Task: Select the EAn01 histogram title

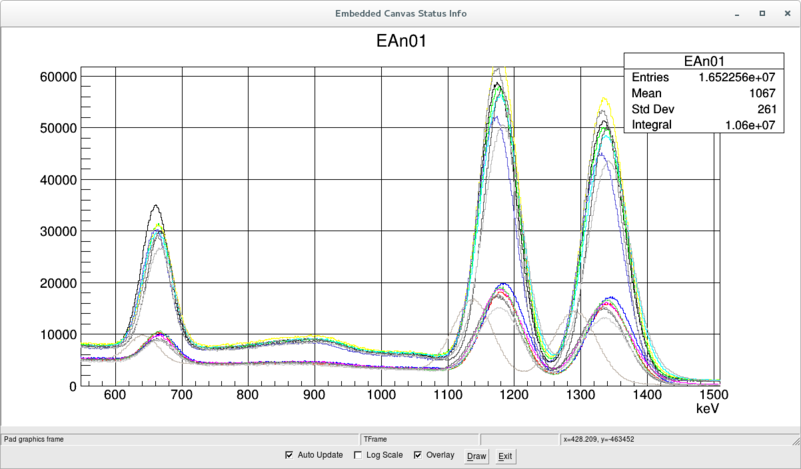Action: pos(399,42)
